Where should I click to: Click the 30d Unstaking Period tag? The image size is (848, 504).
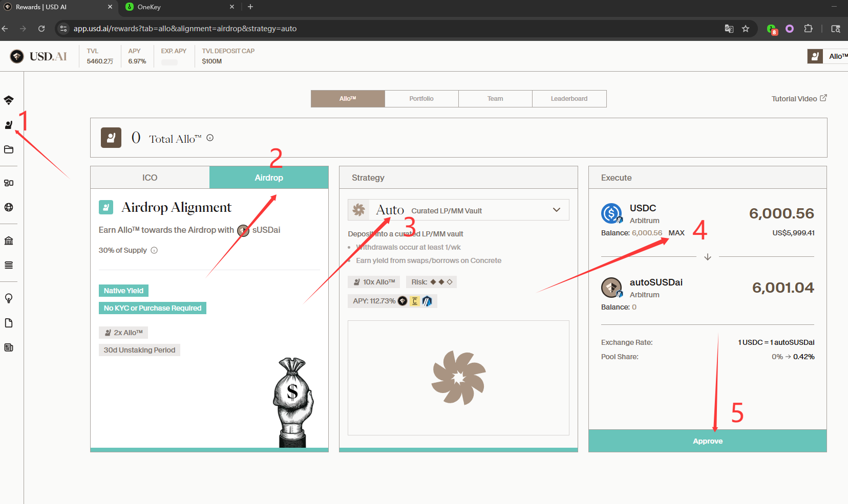pyautogui.click(x=139, y=350)
